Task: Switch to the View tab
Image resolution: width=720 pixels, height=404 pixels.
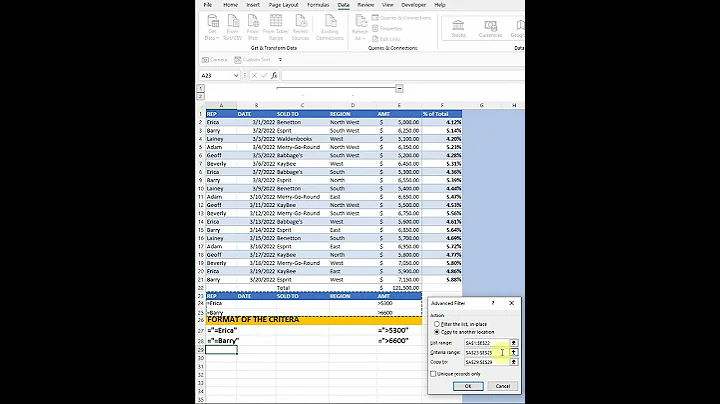Action: pyautogui.click(x=388, y=5)
